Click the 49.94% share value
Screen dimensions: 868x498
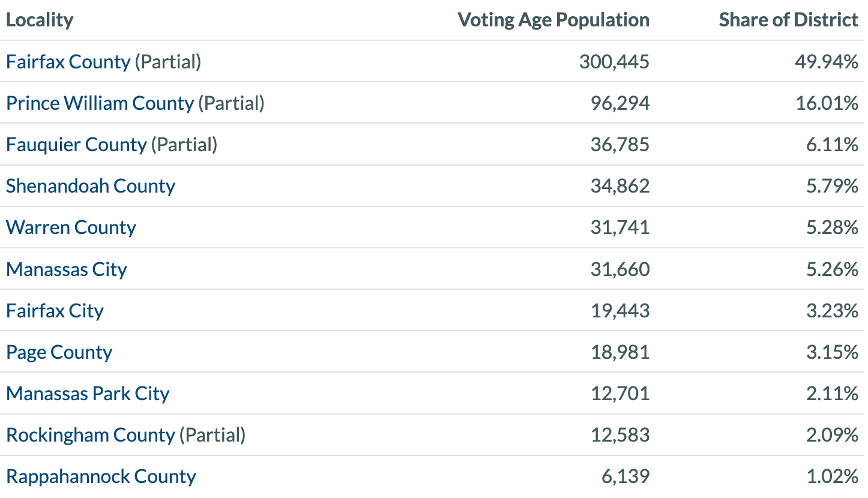tap(828, 62)
